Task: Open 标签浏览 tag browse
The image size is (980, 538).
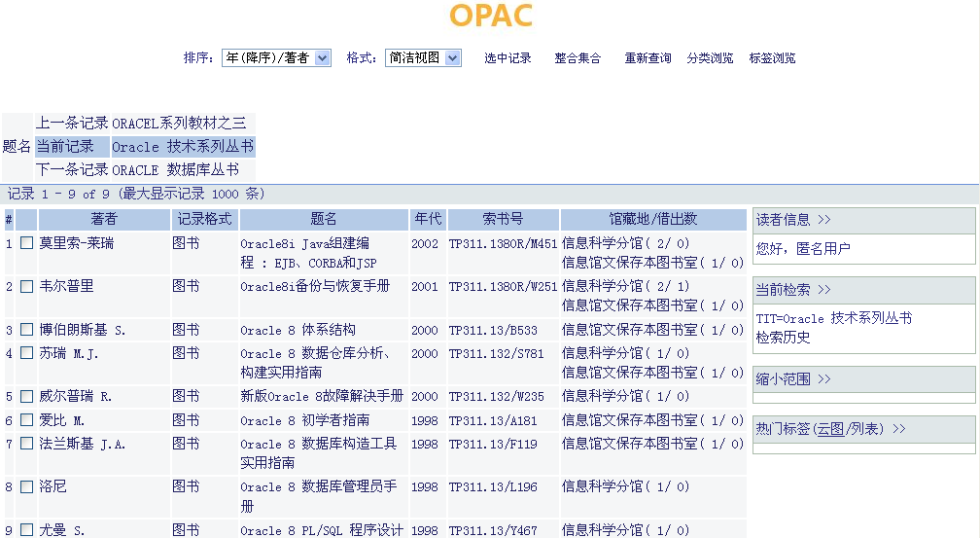Action: [x=773, y=58]
